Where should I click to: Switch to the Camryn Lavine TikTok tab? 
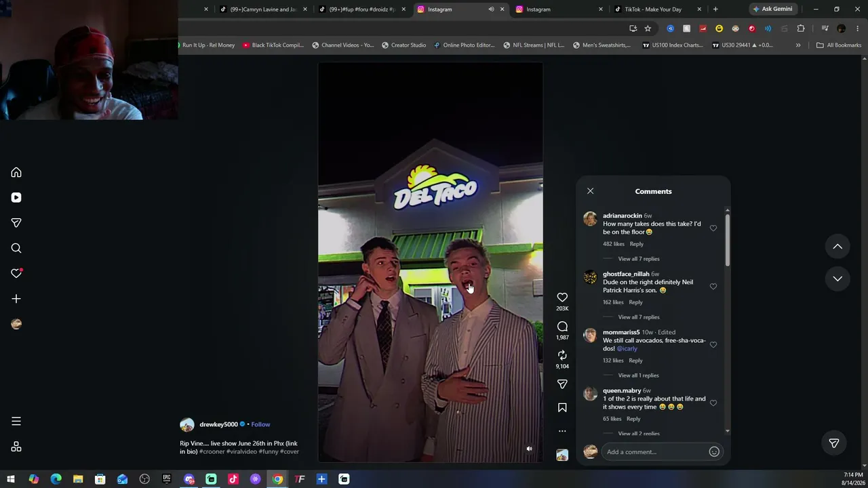[262, 9]
